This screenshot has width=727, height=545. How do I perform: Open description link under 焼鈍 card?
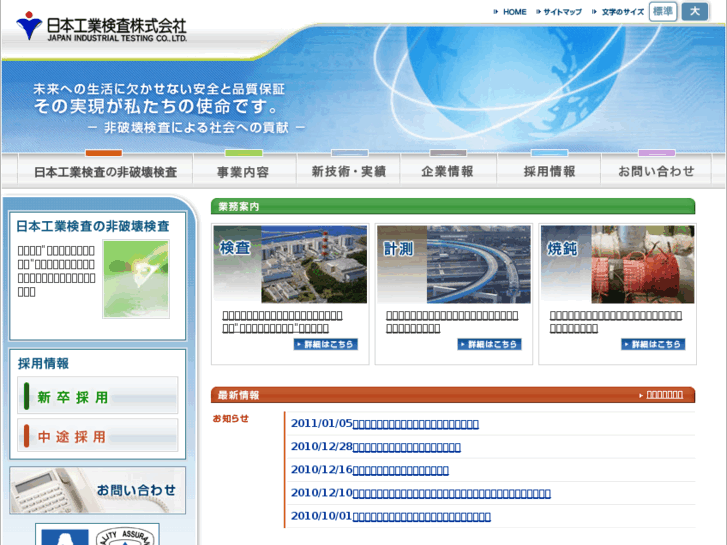tap(616, 322)
